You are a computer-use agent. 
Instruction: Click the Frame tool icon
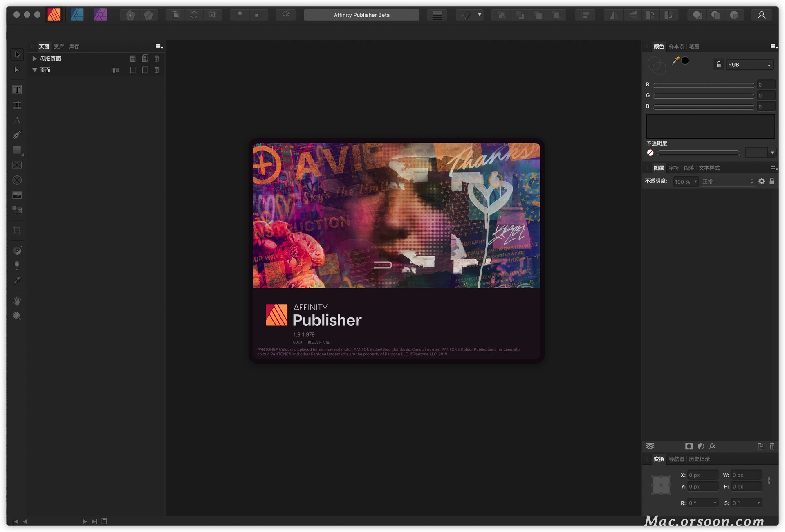click(x=17, y=166)
